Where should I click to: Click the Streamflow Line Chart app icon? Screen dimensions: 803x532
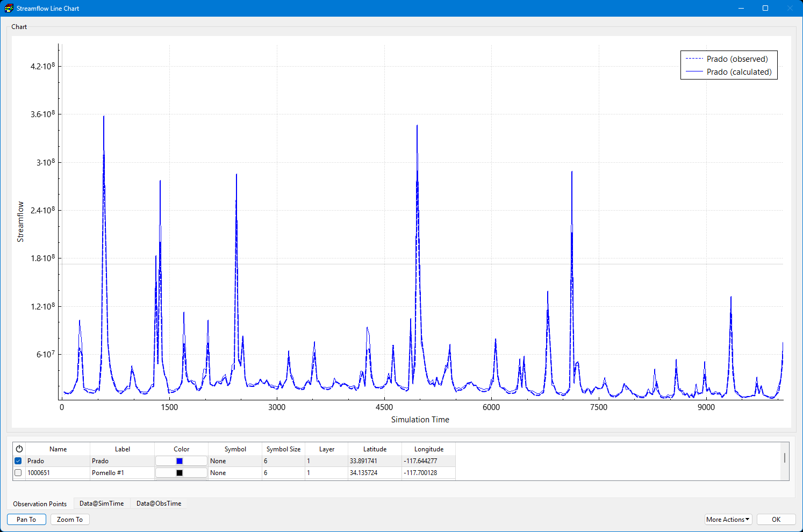point(9,8)
